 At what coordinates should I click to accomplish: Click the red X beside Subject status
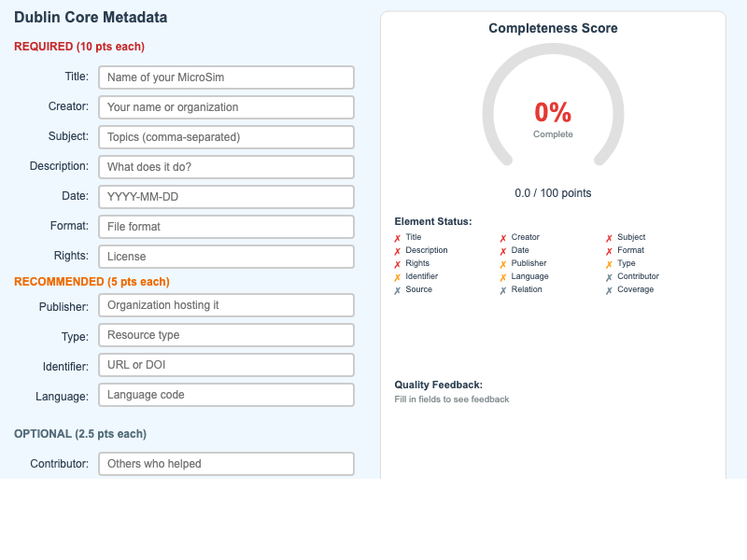[x=609, y=238]
